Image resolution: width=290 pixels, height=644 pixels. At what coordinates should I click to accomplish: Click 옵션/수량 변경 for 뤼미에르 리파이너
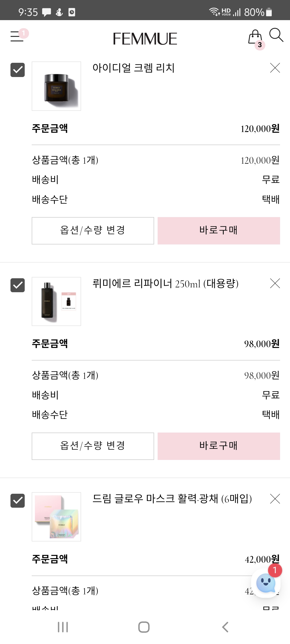pos(93,446)
